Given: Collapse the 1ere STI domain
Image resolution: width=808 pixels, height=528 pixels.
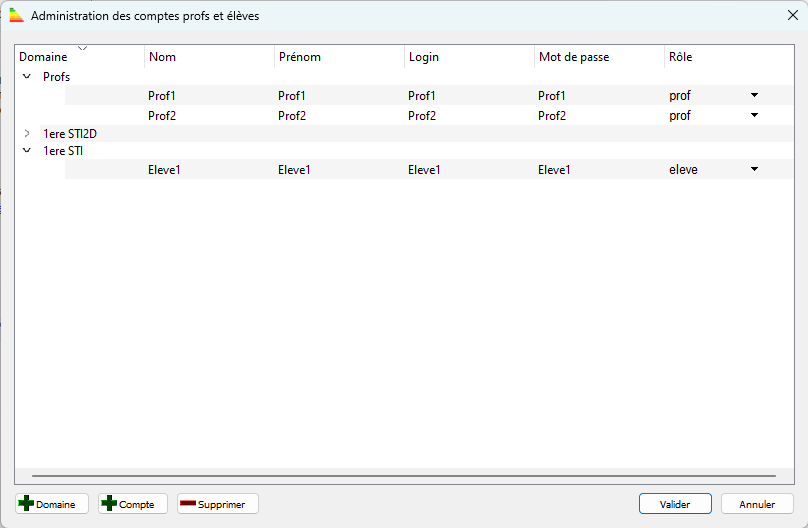Looking at the screenshot, I should tap(27, 151).
